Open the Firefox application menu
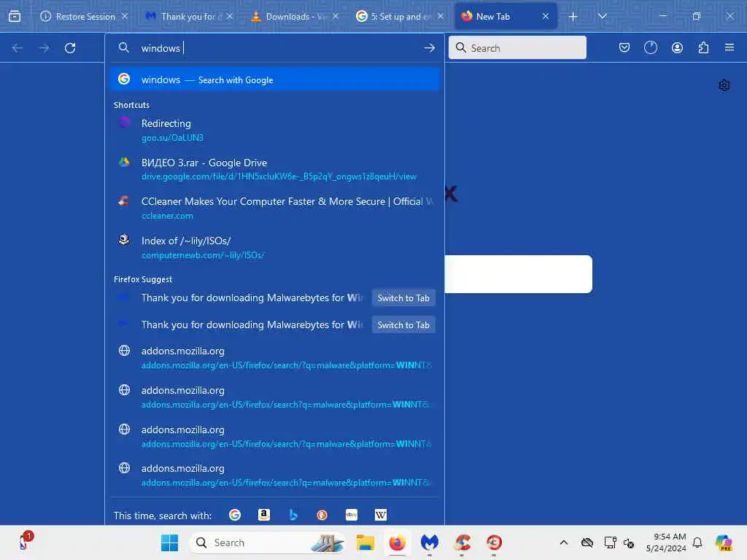Image resolution: width=747 pixels, height=560 pixels. (729, 47)
